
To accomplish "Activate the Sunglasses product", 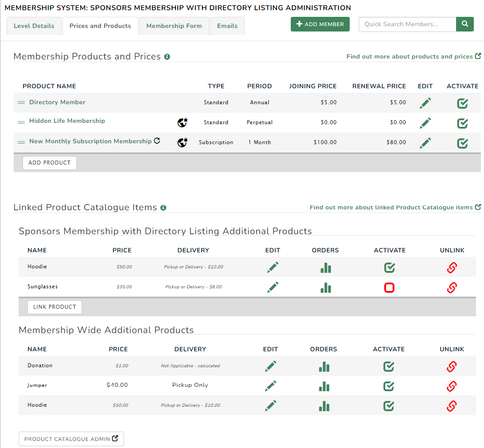I will (389, 287).
